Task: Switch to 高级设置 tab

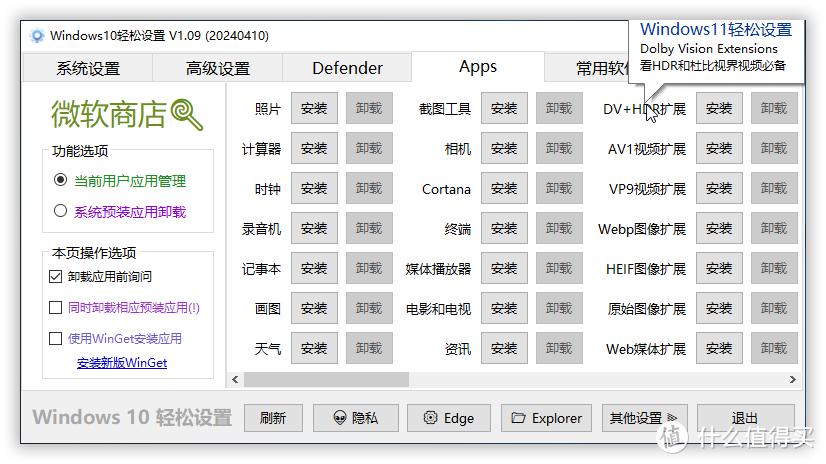Action: [x=218, y=68]
